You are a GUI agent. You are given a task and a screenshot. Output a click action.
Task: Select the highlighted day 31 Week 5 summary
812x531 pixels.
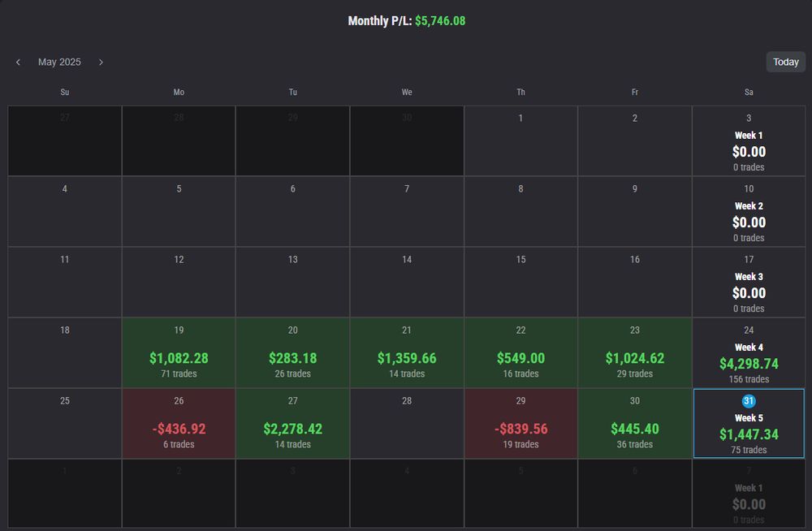pos(749,424)
